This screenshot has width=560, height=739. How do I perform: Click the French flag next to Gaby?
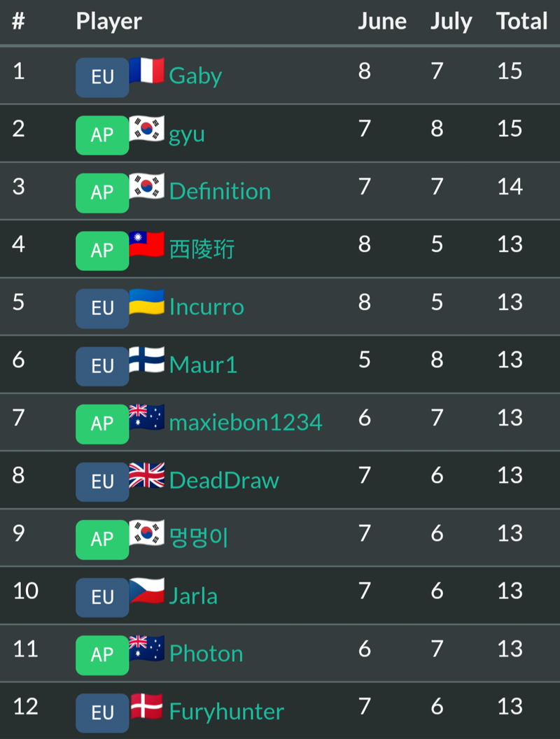(x=146, y=70)
